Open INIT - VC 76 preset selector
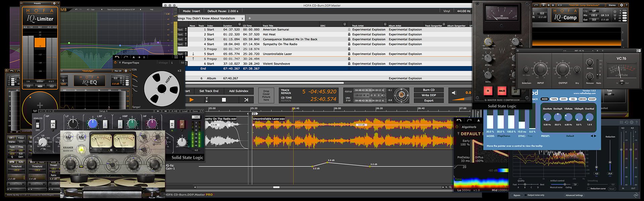 coord(579,51)
